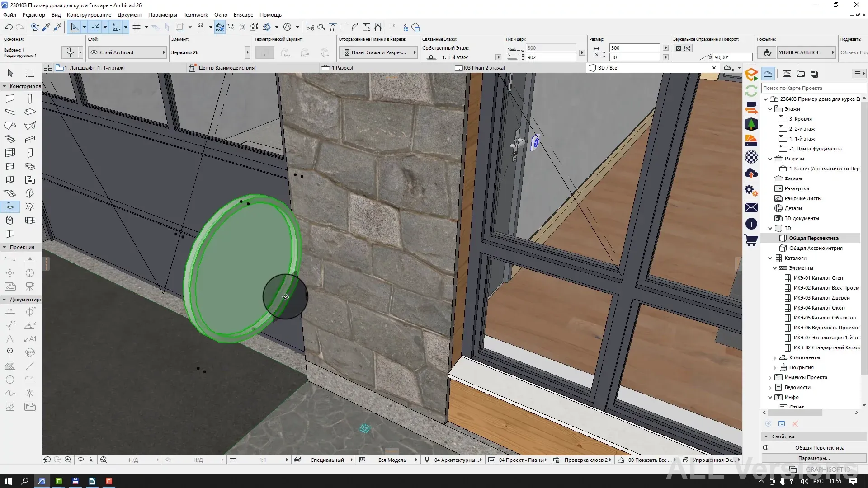Click the zoom-in magnifier in bottom bar

[68, 460]
